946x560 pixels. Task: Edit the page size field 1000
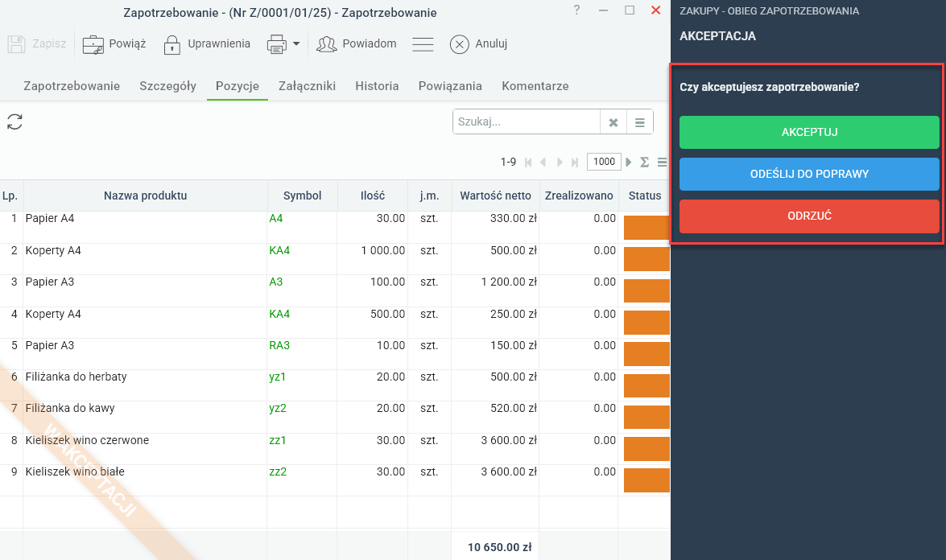coord(604,162)
